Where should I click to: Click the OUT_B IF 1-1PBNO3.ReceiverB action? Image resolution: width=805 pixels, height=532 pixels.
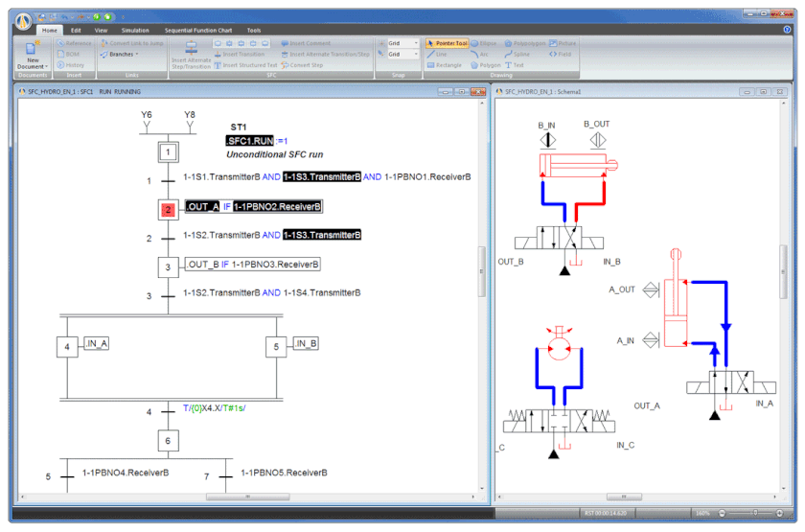click(x=253, y=265)
